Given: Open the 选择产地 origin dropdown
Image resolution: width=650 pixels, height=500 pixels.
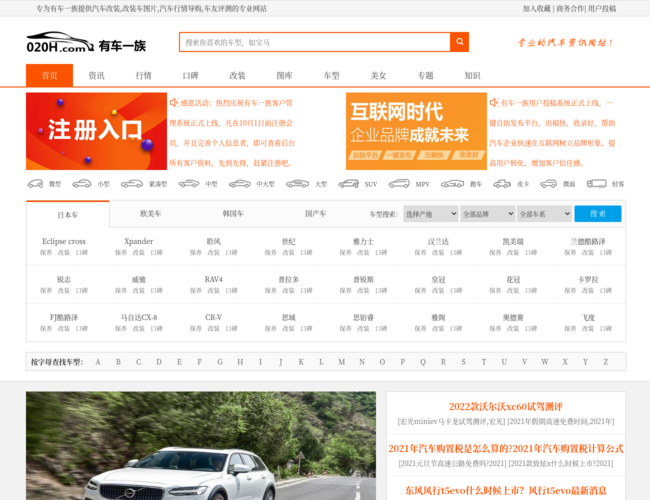Looking at the screenshot, I should pos(430,214).
